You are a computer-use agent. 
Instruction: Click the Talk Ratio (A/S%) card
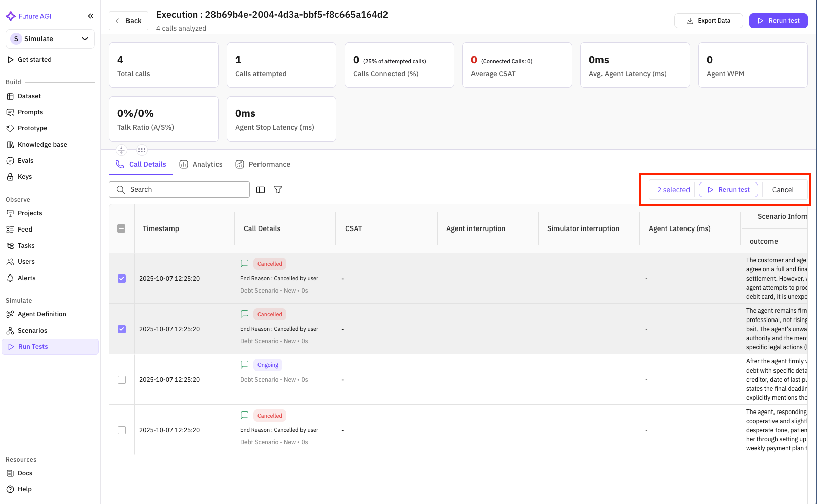(163, 119)
